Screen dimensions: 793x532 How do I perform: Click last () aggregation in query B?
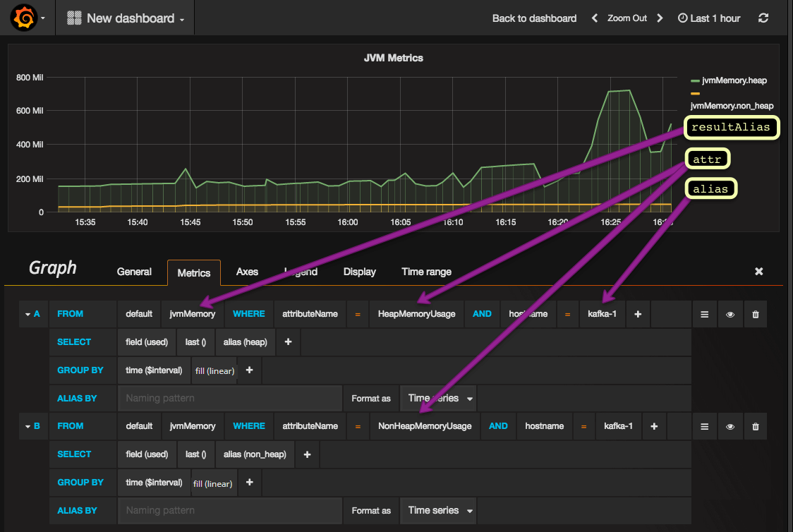195,454
